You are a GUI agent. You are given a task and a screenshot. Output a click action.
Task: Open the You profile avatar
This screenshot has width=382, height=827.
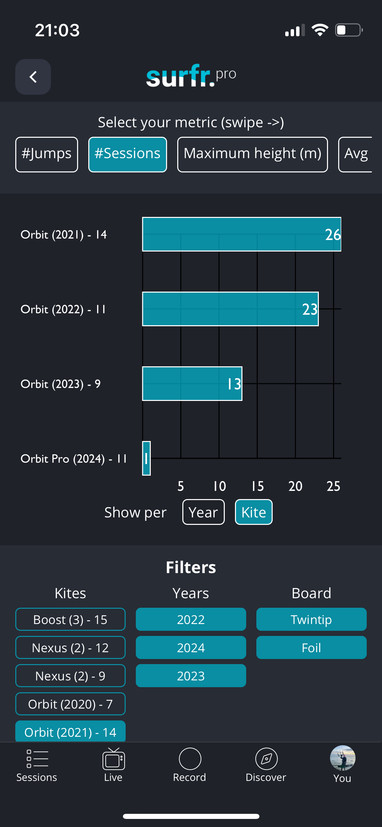(x=342, y=758)
